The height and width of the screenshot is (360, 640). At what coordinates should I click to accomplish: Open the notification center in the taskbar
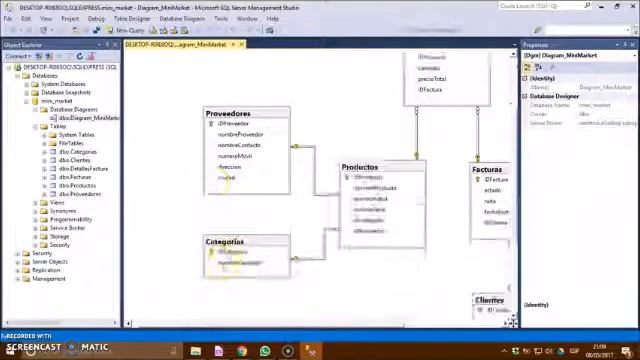(x=627, y=351)
